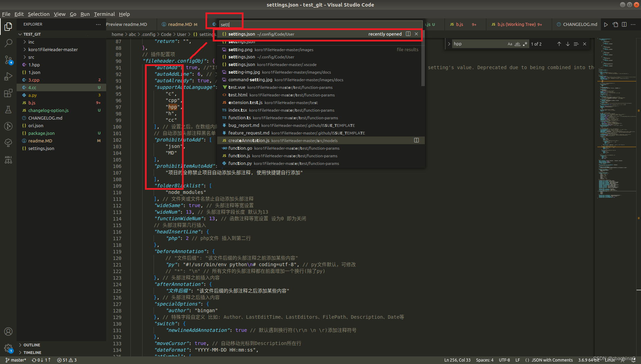Click the Open Changes icon in editor toolbar
Viewport: 641px width, 364px height.
tap(615, 24)
